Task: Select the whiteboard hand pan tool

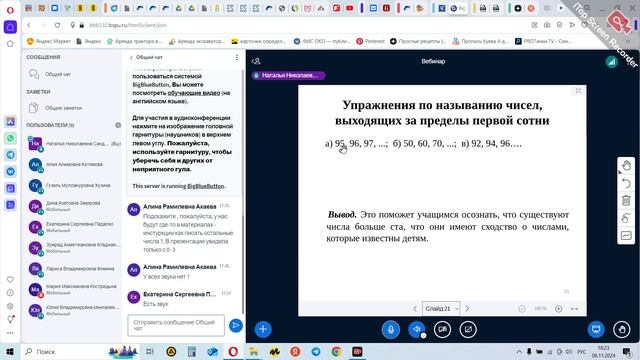Action: (626, 166)
